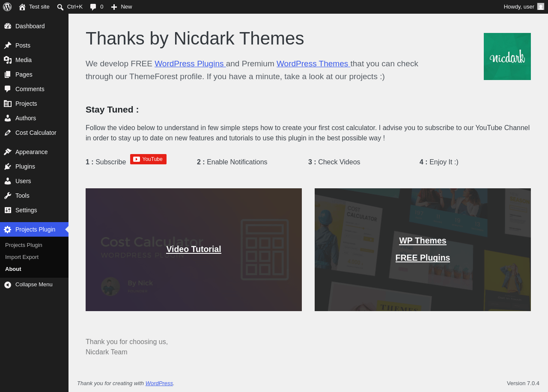
Task: Click the Projects icon in sidebar
Action: (x=8, y=104)
